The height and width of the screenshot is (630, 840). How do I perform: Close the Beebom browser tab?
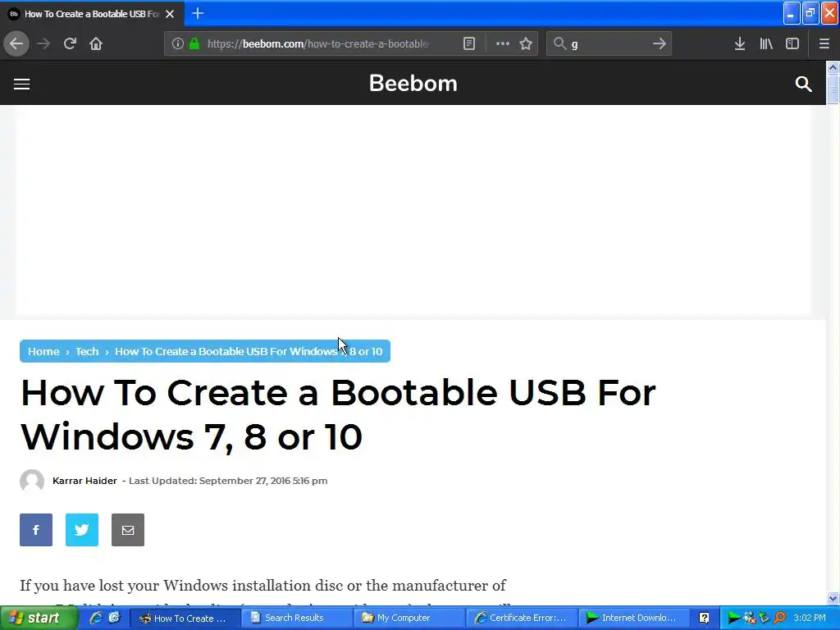click(170, 13)
